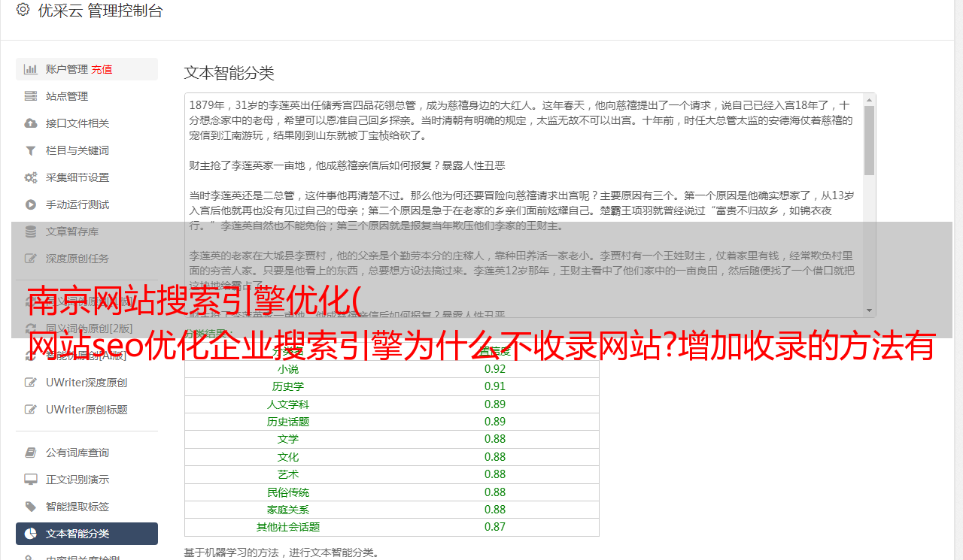Open the 优采云 管理控制台 title link

click(100, 11)
